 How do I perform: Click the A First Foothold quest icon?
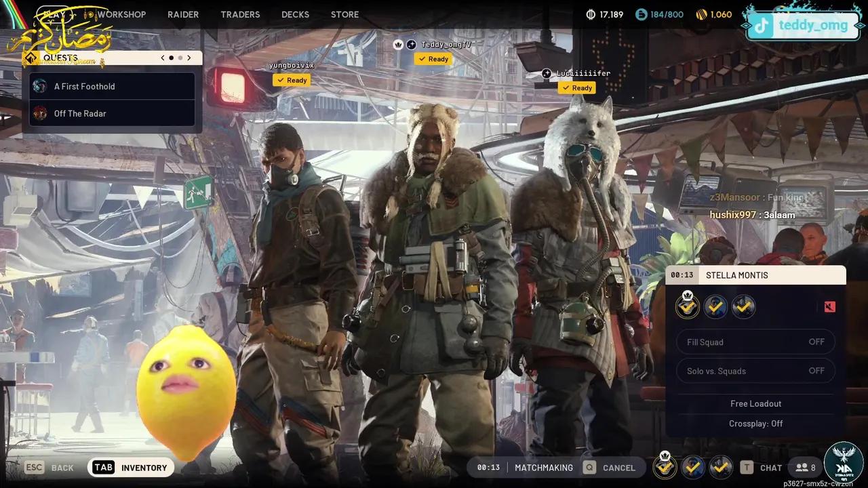[x=41, y=86]
